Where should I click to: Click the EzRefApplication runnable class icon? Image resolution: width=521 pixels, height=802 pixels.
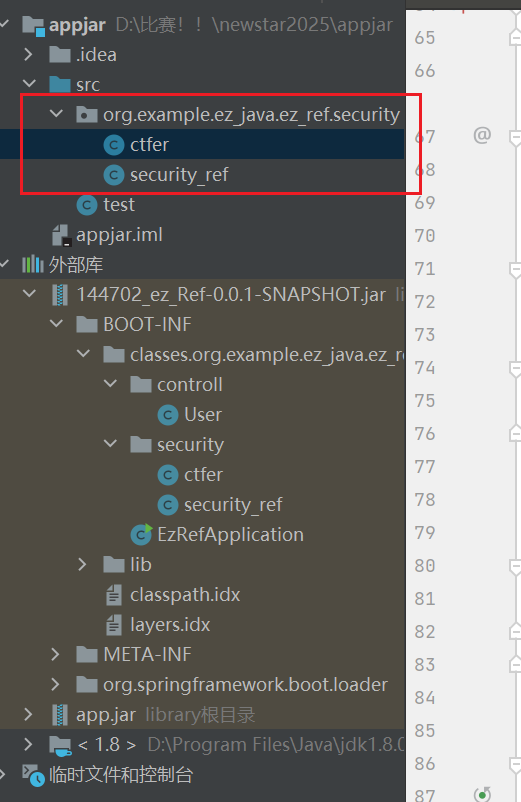[141, 534]
